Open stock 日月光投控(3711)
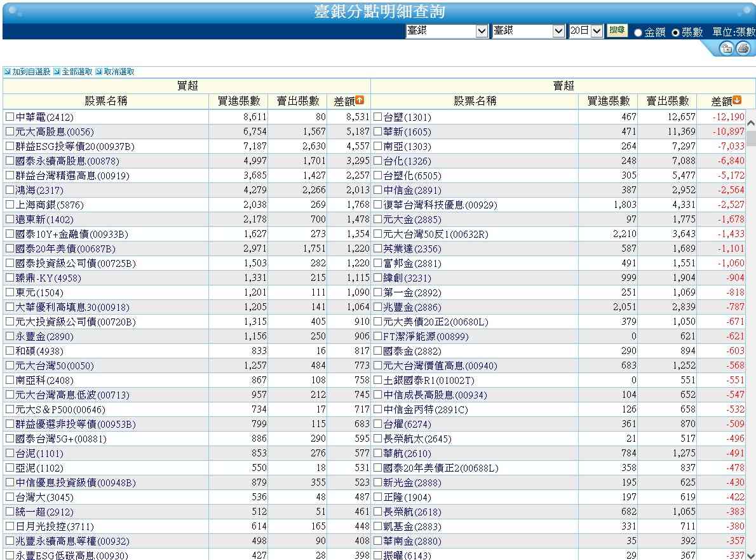 point(55,527)
